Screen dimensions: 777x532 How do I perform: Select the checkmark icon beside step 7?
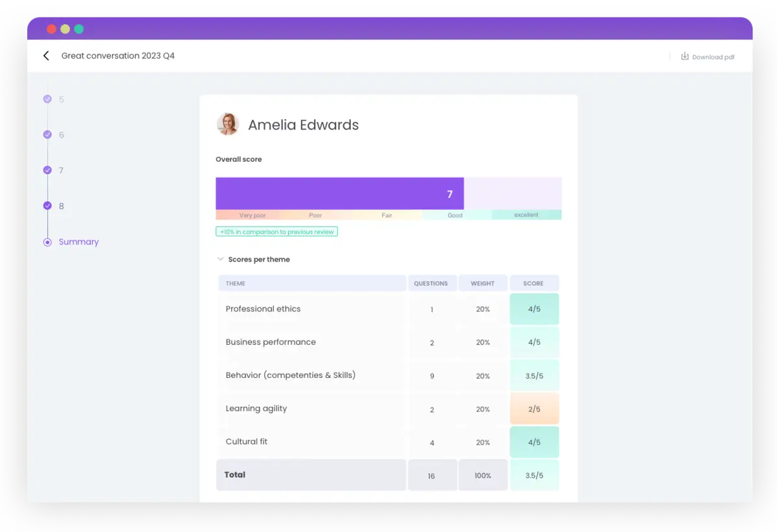(x=47, y=170)
